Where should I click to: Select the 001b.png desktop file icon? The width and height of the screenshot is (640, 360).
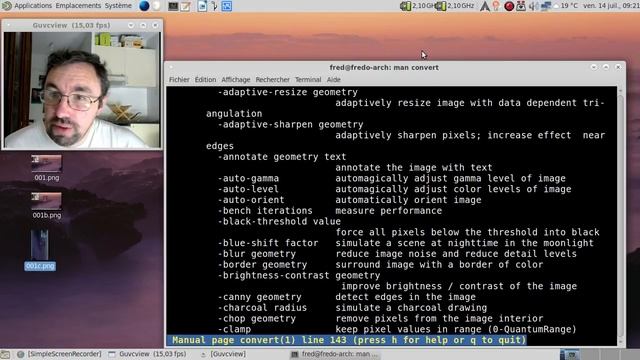pos(47,205)
